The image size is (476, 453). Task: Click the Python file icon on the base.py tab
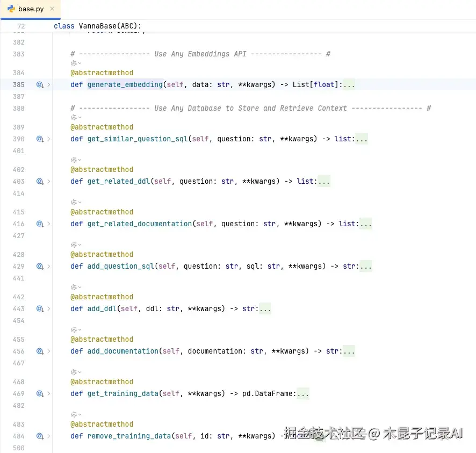coord(12,9)
